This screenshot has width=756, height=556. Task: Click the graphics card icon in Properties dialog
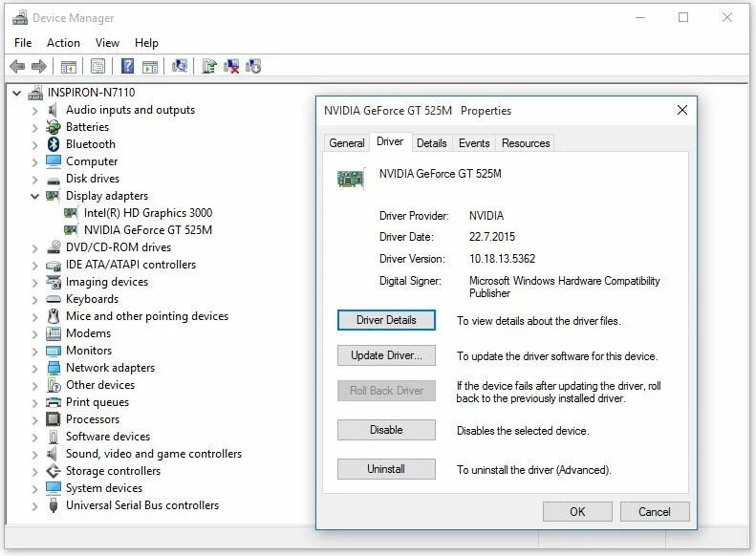click(x=351, y=179)
